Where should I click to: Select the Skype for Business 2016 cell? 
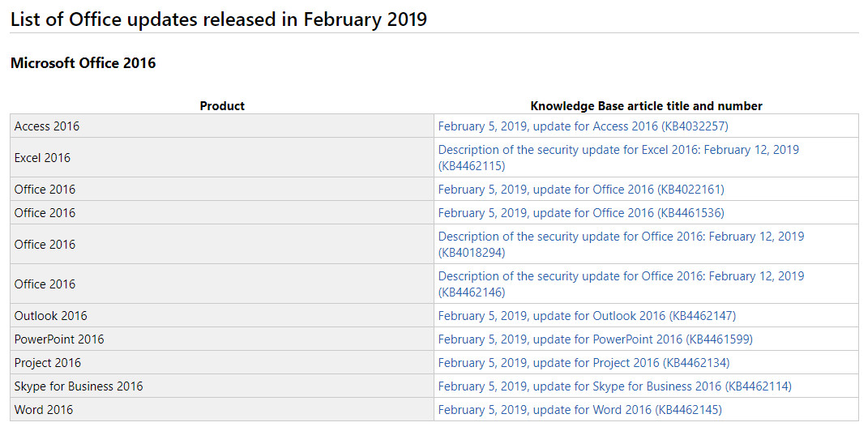pos(222,386)
